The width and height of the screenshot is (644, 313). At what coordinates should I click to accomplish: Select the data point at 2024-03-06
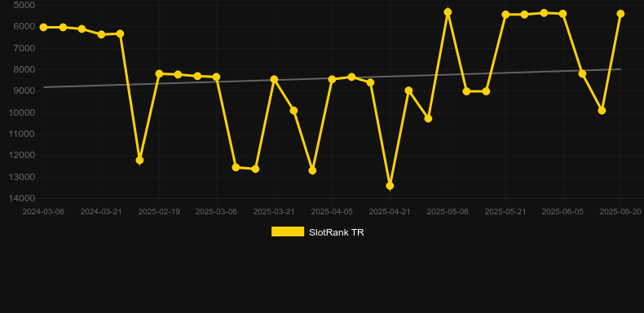pos(43,27)
